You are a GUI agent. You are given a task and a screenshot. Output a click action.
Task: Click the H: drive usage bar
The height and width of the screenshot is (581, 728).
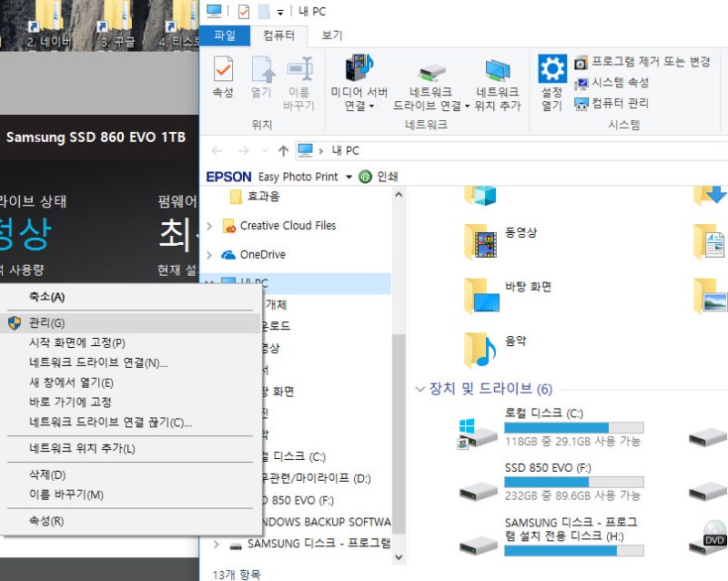(574, 551)
